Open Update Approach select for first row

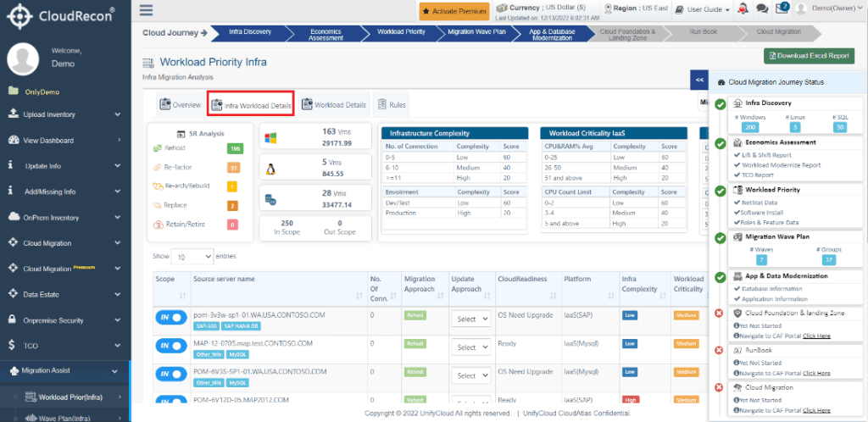471,319
